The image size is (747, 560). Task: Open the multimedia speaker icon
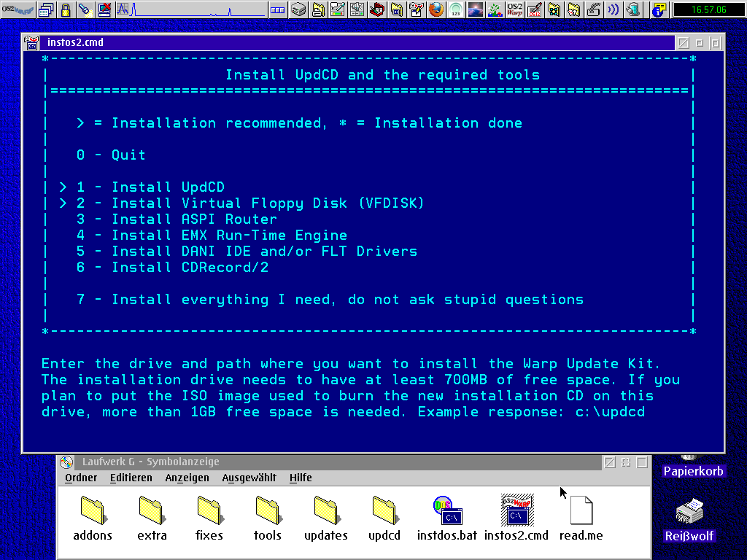coord(357,9)
